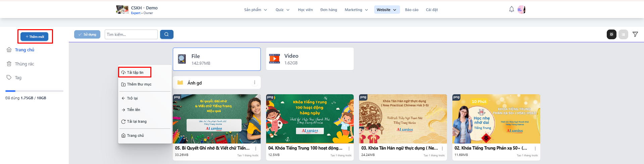Click file title 04. Khóa Tiếng Trung 100
This screenshot has height=164, width=644.
[x=305, y=148]
